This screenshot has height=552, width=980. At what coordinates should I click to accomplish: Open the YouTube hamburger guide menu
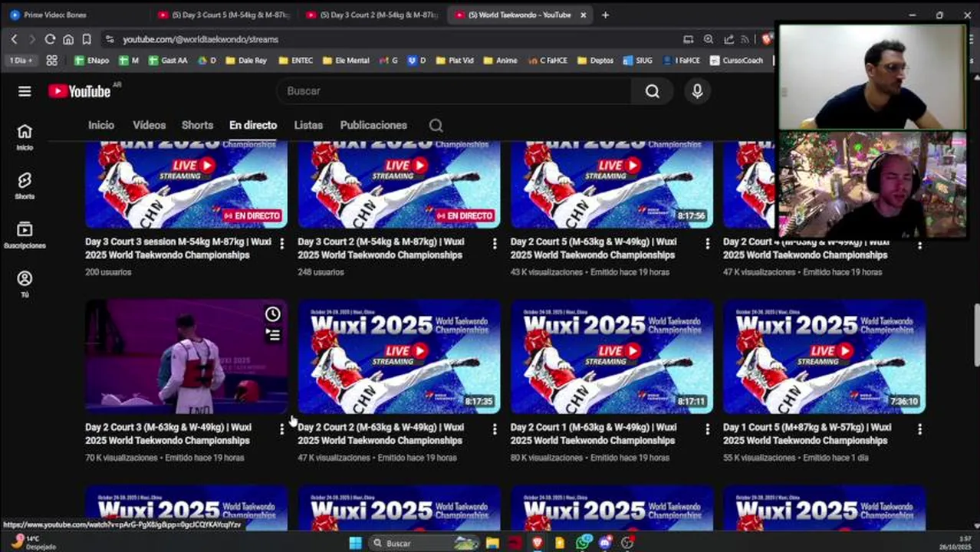click(x=25, y=91)
